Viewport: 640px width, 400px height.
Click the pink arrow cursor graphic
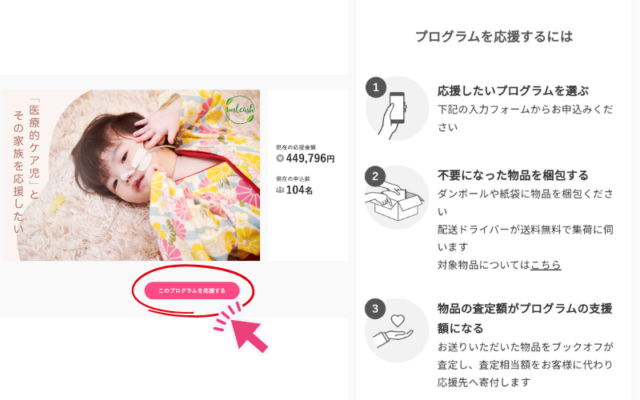click(x=244, y=330)
